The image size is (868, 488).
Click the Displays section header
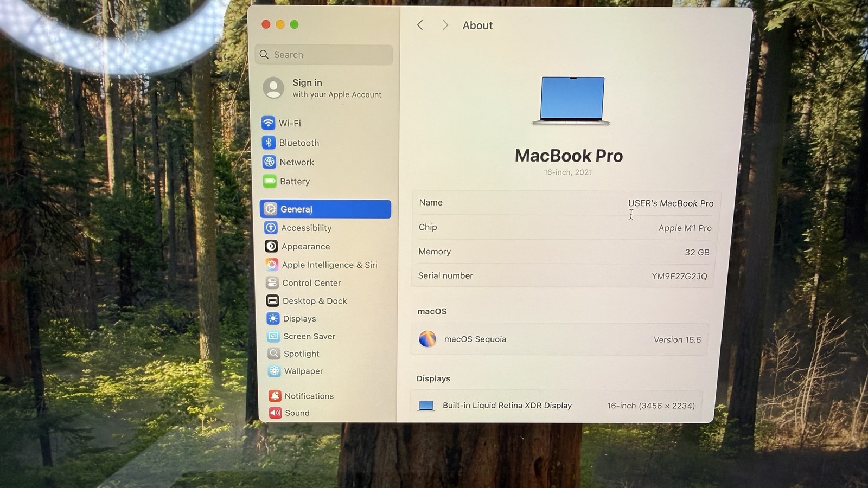(x=433, y=378)
